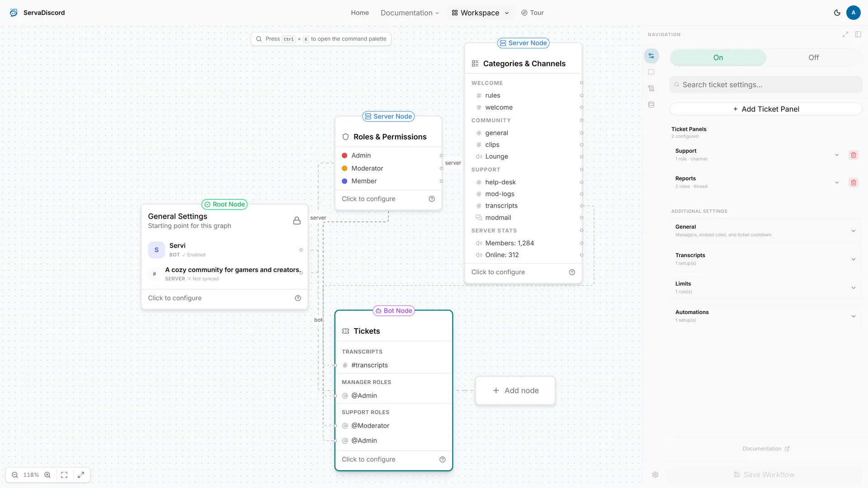Expand the Reports ticket panel
Viewport: 868px width, 488px height.
click(x=837, y=183)
